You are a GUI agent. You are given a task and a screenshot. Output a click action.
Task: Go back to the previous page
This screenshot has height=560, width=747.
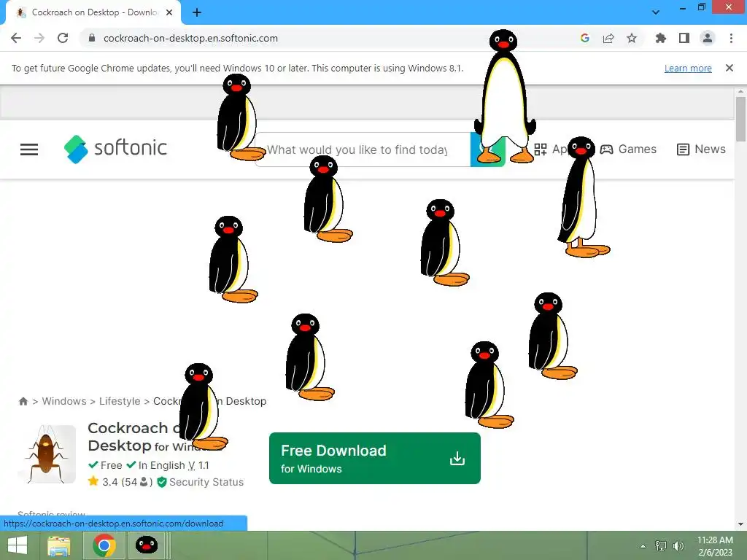click(x=16, y=38)
